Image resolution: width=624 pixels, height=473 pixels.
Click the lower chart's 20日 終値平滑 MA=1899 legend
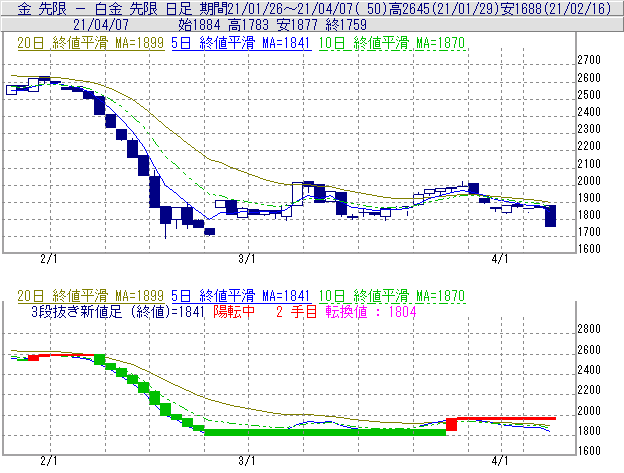pos(90,296)
